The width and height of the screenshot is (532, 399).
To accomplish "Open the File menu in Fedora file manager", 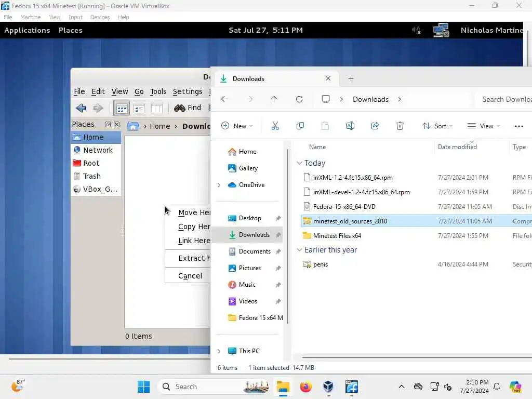I will 79,91.
